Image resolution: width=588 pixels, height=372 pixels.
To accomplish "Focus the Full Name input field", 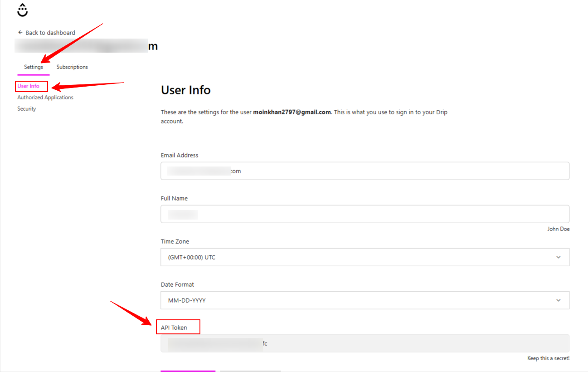I will [x=365, y=214].
